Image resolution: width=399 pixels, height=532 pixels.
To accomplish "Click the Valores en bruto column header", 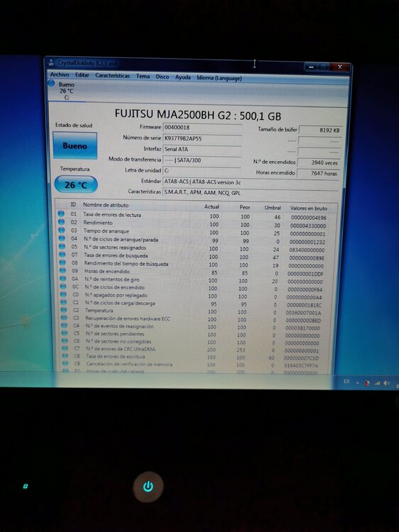I will coord(308,208).
